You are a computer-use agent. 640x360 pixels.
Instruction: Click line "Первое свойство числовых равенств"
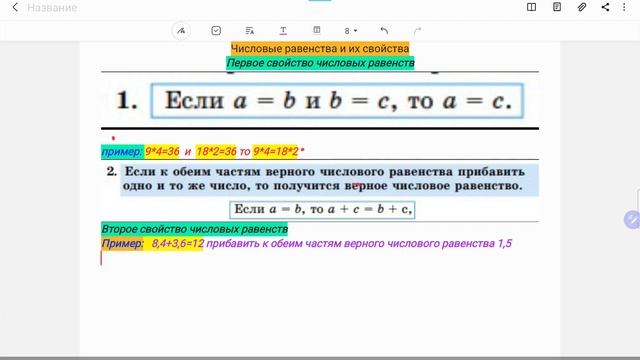(x=320, y=63)
